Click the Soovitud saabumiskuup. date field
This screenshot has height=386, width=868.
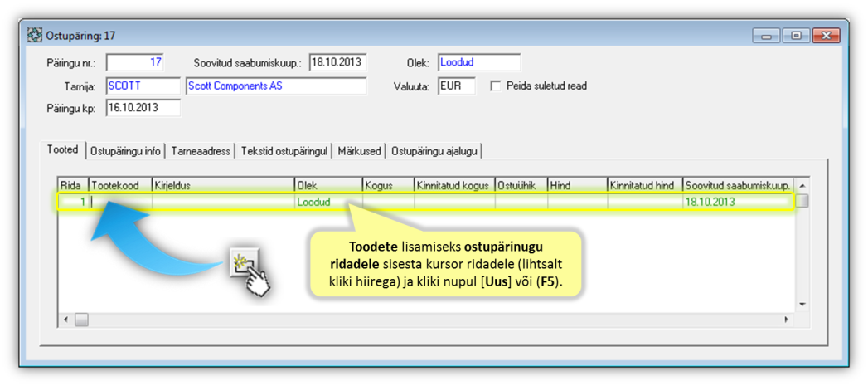337,62
